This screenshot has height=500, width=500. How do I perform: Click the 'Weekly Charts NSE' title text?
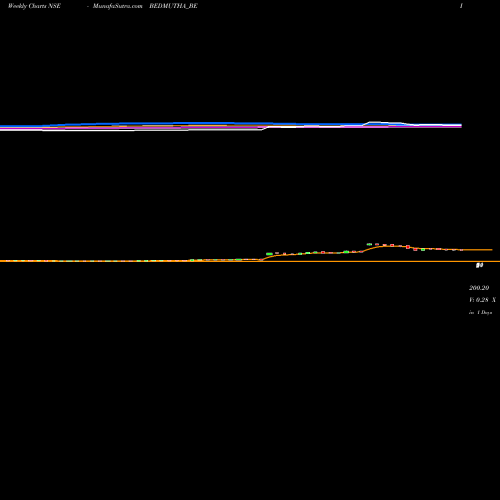click(x=34, y=6)
